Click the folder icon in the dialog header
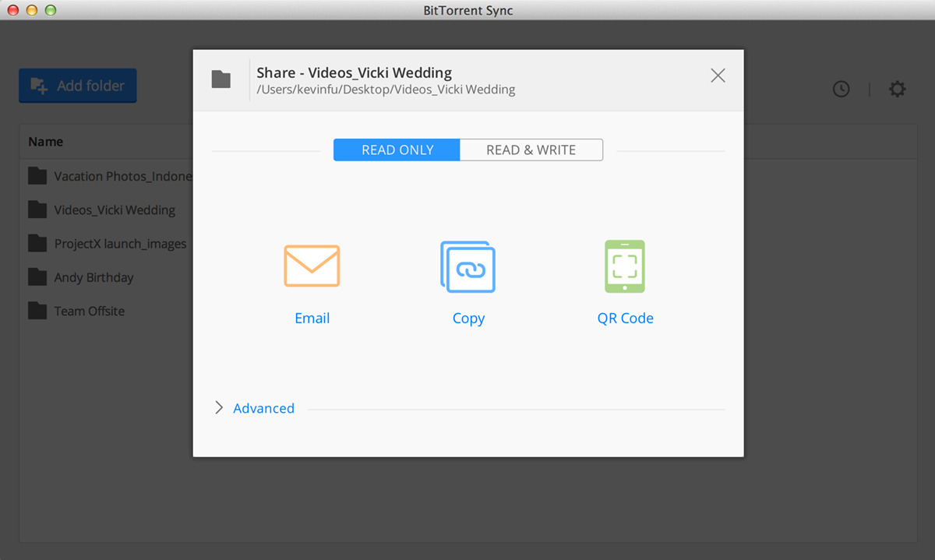The width and height of the screenshot is (935, 560). click(x=221, y=79)
